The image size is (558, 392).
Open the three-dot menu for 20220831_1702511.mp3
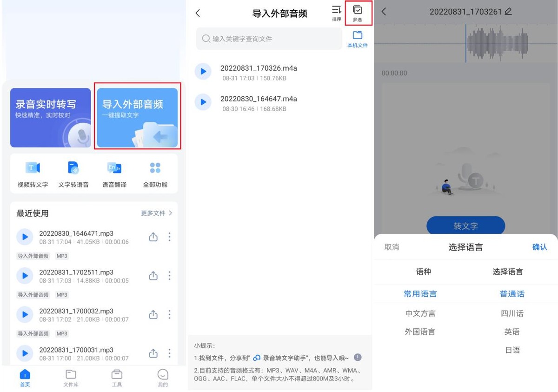tap(169, 275)
